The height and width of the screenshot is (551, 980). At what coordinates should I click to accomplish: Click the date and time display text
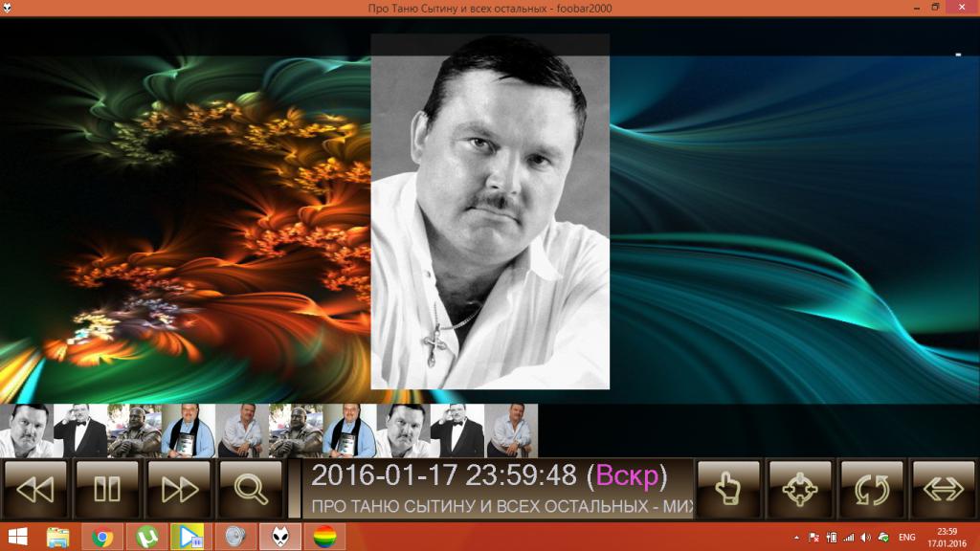pos(489,476)
